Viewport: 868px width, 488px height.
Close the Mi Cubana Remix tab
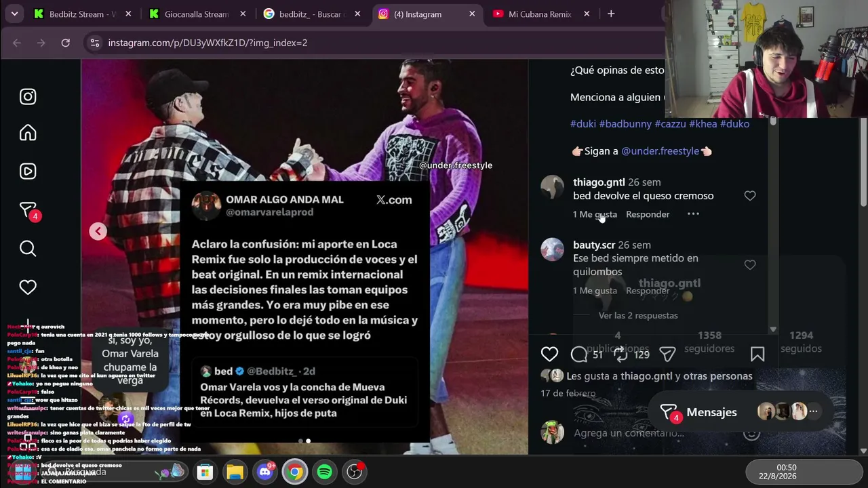tap(587, 14)
